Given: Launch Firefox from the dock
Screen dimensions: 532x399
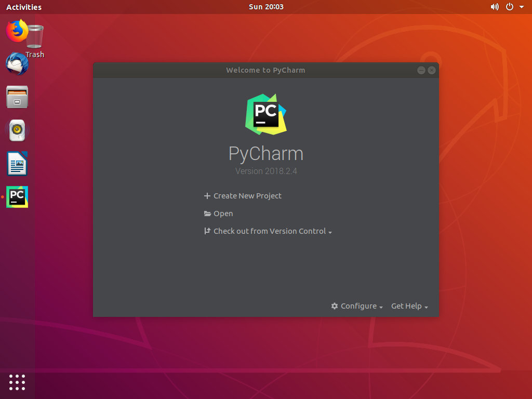Looking at the screenshot, I should tap(16, 30).
